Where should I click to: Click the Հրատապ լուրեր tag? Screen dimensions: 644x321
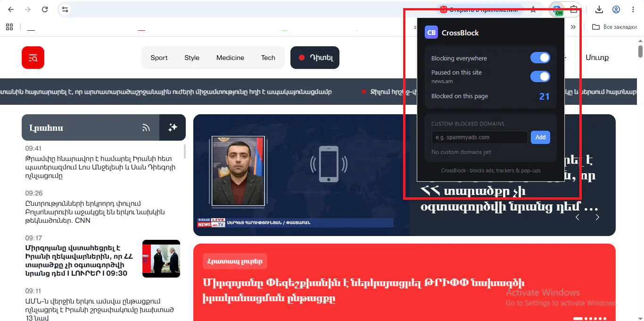pos(235,261)
